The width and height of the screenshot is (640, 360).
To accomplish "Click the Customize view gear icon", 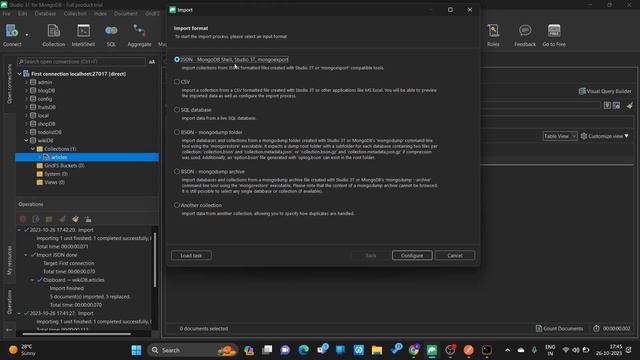I will point(584,136).
